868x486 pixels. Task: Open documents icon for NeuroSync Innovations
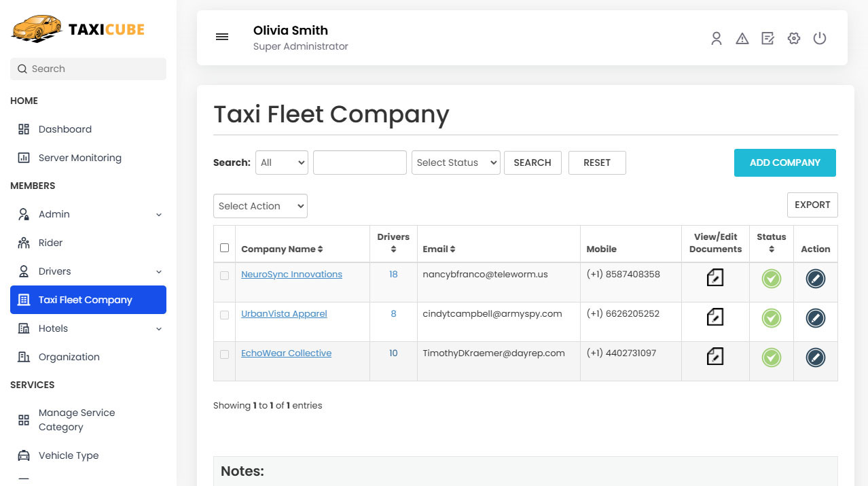[715, 277]
